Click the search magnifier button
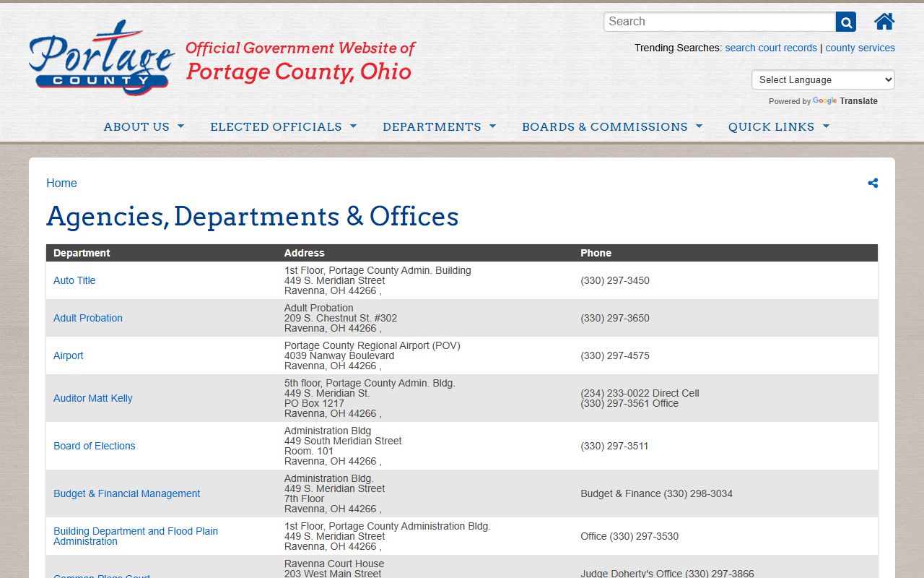The height and width of the screenshot is (578, 924). point(845,22)
